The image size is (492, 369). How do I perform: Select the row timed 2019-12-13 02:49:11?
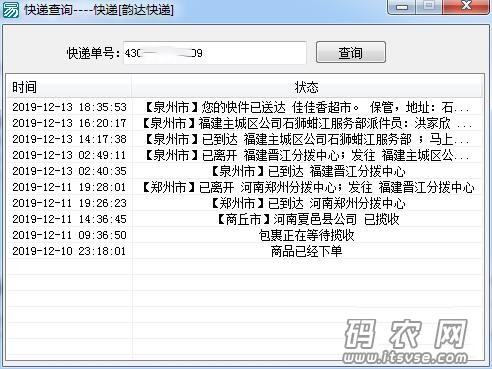(x=244, y=155)
